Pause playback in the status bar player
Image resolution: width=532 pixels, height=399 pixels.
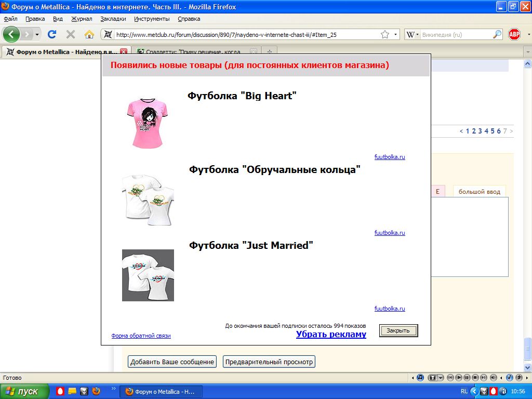point(467,378)
